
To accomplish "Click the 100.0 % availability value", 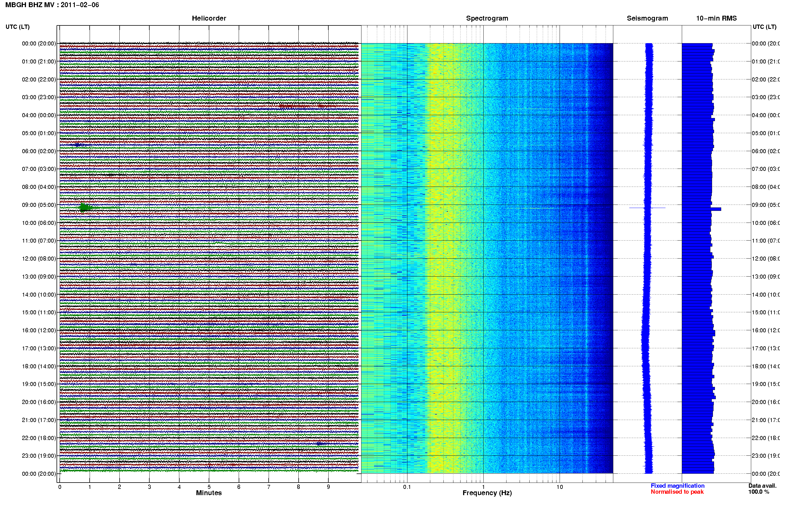I will pyautogui.click(x=759, y=492).
